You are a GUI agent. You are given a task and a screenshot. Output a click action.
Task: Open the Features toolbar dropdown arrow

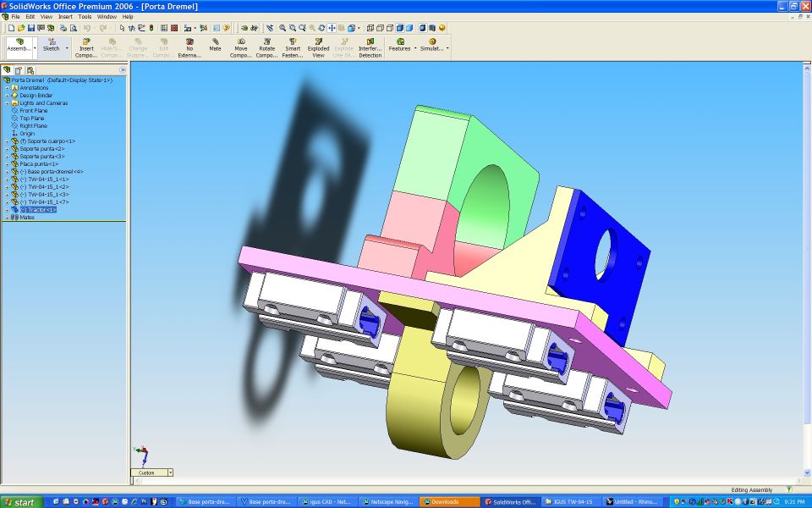(x=415, y=48)
